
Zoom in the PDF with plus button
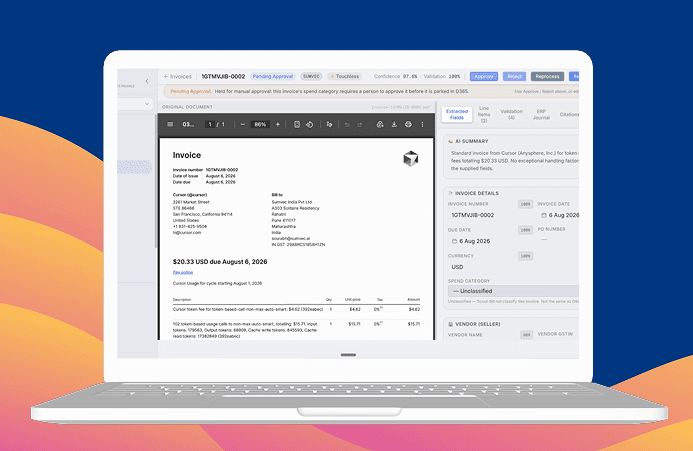tap(278, 125)
